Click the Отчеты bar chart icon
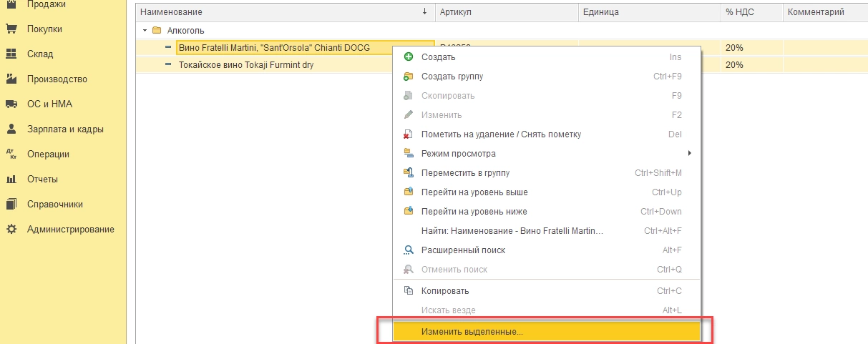Image resolution: width=868 pixels, height=344 pixels. [x=11, y=180]
